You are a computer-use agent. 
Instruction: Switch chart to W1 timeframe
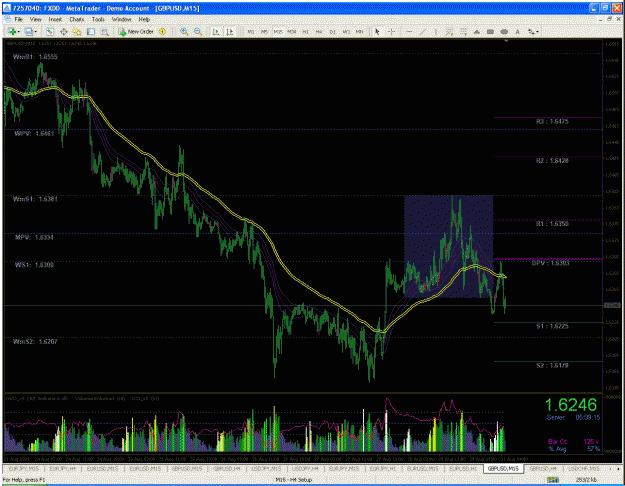[x=346, y=31]
